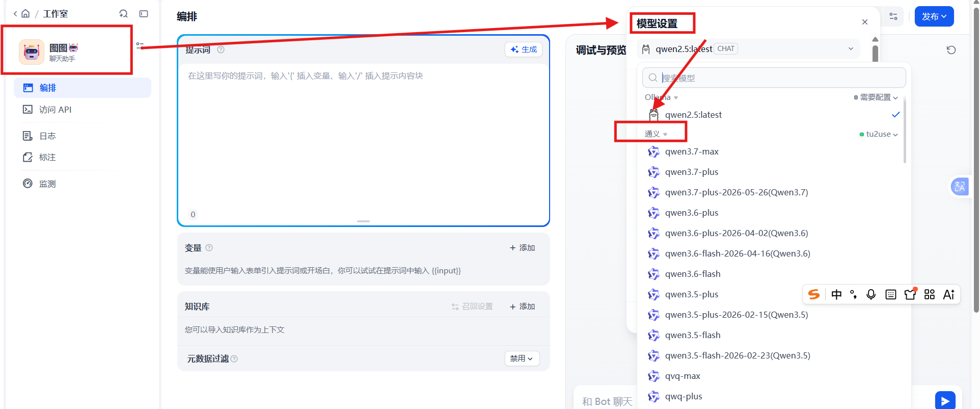Select the qwen3.7-plus model
This screenshot has height=409, width=980.
coord(773,172)
